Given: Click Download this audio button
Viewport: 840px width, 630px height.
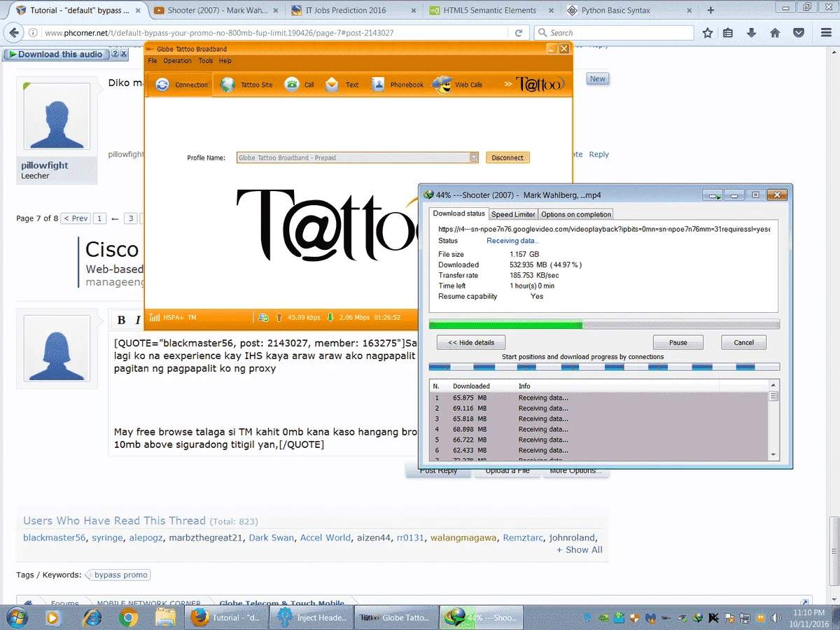Looking at the screenshot, I should (55, 54).
